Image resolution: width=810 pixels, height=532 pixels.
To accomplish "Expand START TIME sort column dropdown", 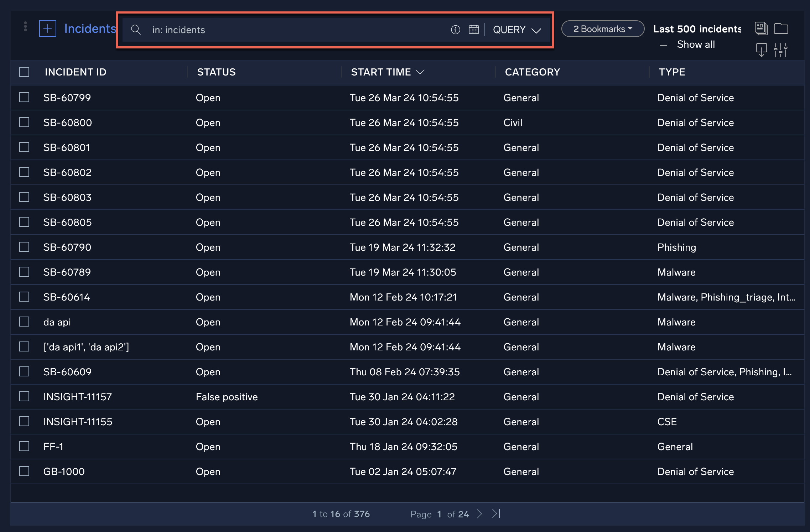I will click(x=421, y=72).
